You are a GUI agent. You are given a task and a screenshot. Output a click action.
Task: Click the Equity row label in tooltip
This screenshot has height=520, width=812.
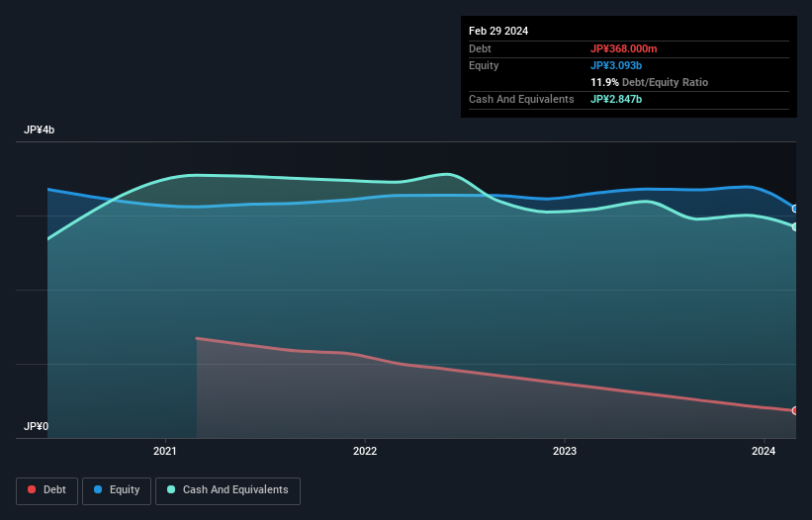tap(484, 65)
